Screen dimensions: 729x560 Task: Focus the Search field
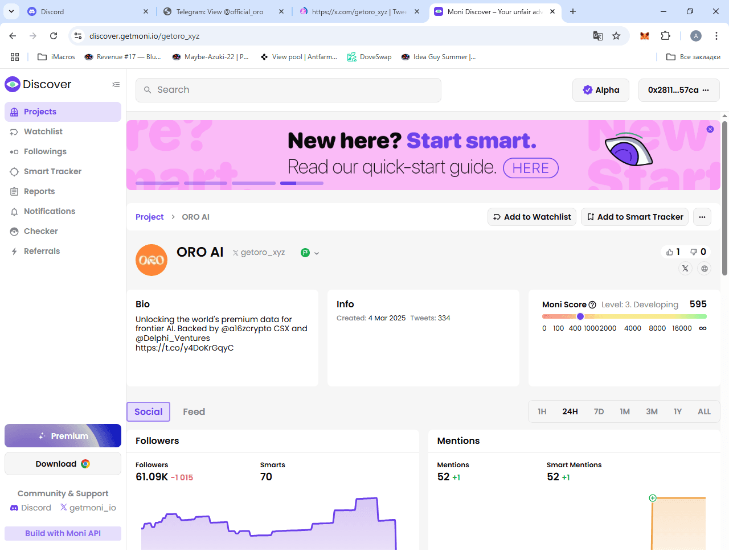[x=288, y=90]
